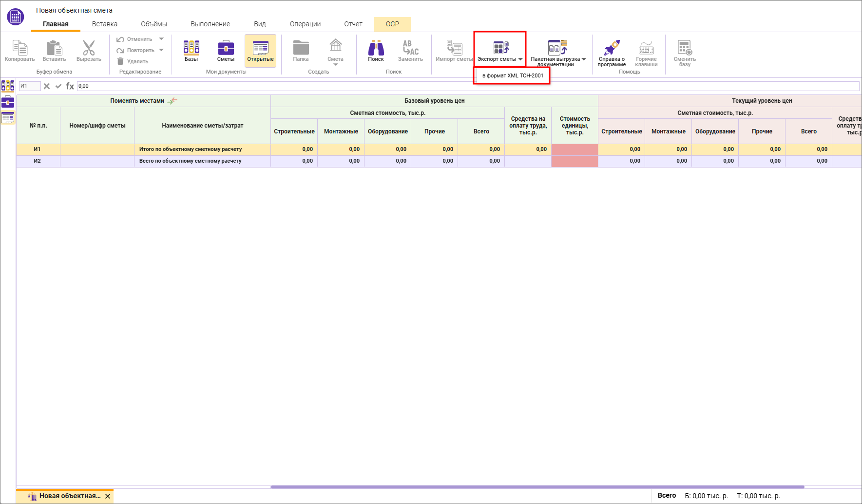862x504 pixels.
Task: Click the swap arrows next to Поменять местами
Action: 172,101
